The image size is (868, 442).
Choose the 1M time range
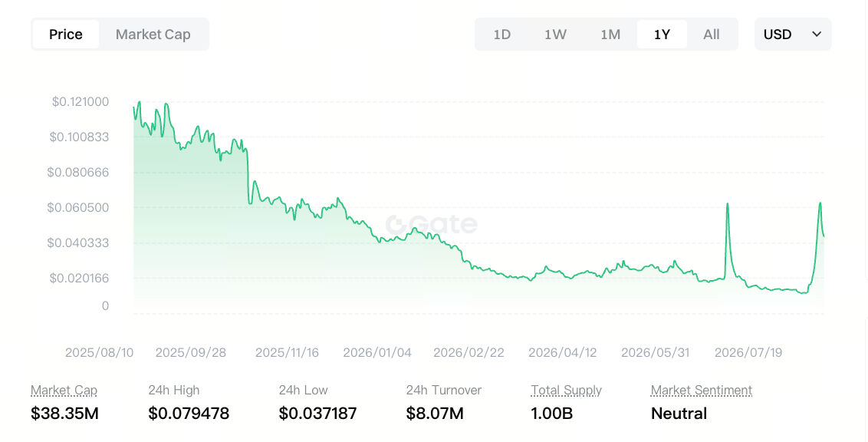coord(610,35)
